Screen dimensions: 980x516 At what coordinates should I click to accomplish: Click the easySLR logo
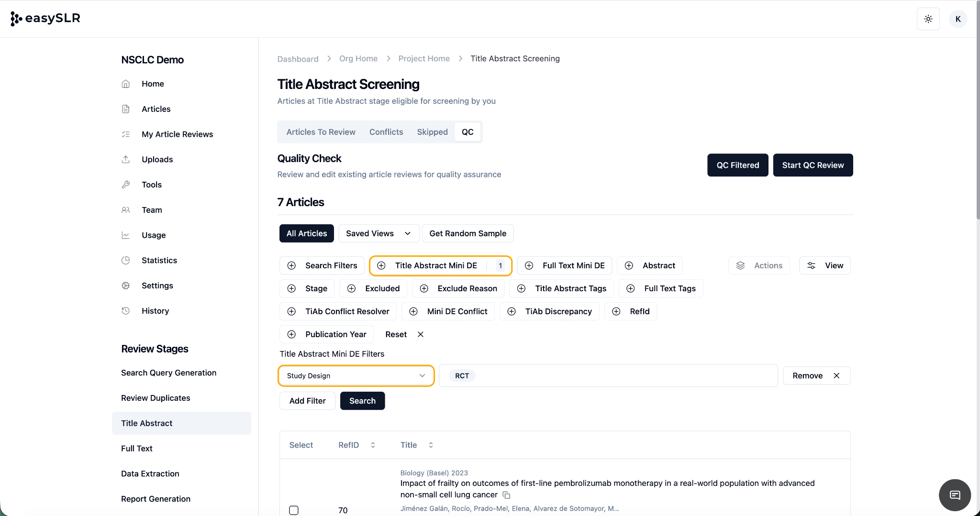pos(45,18)
